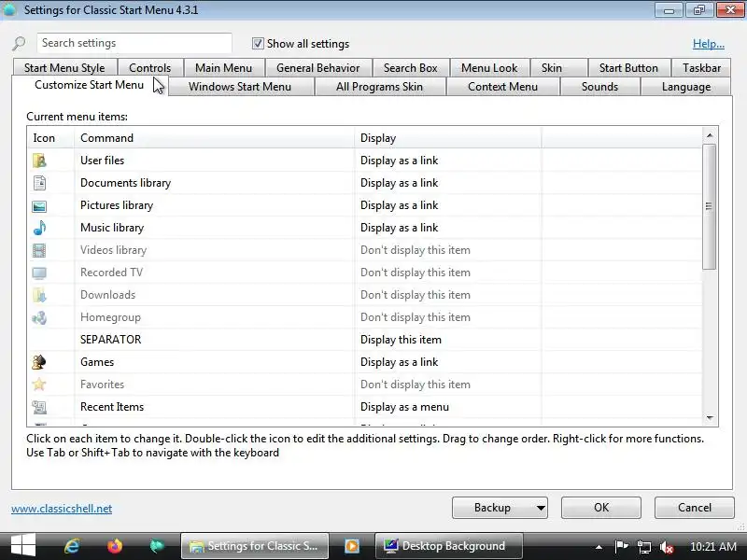Open the media player taskbar icon
The image size is (747, 560).
coord(352,546)
